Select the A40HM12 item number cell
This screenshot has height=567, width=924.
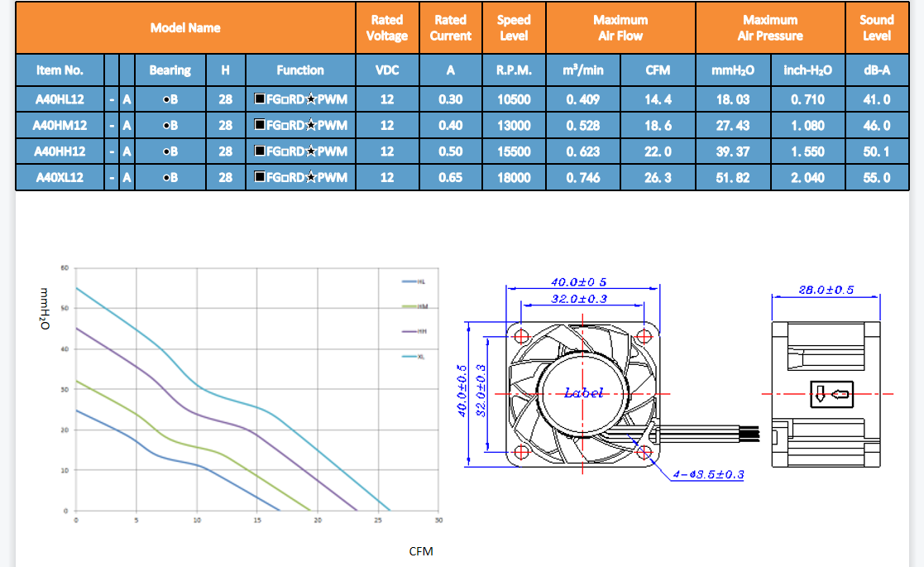[x=59, y=126]
